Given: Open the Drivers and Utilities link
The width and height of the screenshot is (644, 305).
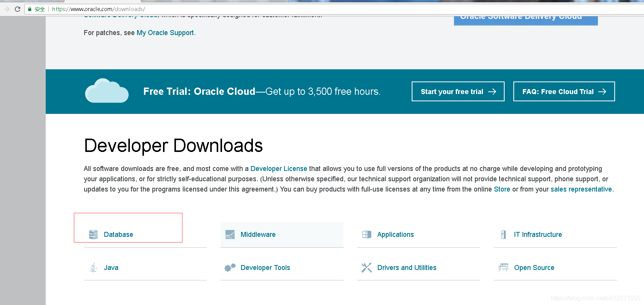Looking at the screenshot, I should [x=407, y=268].
